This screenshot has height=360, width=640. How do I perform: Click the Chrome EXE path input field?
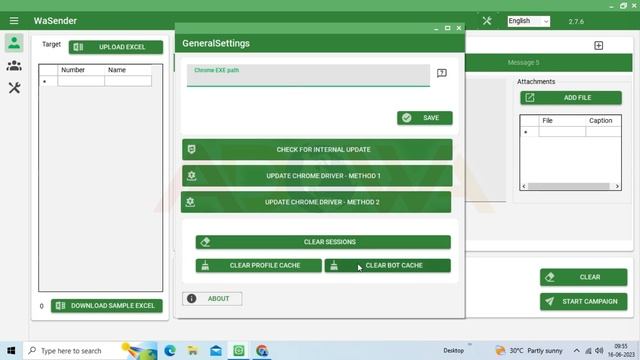(308, 75)
